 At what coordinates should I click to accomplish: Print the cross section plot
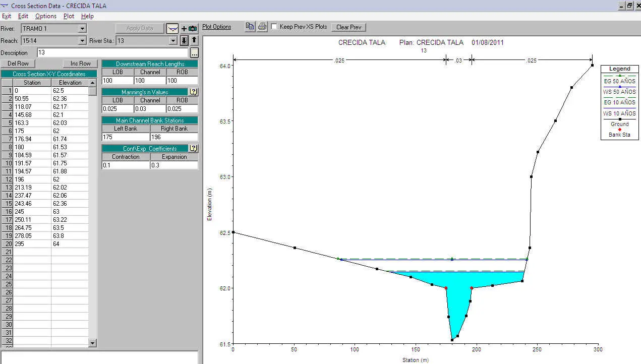point(262,27)
